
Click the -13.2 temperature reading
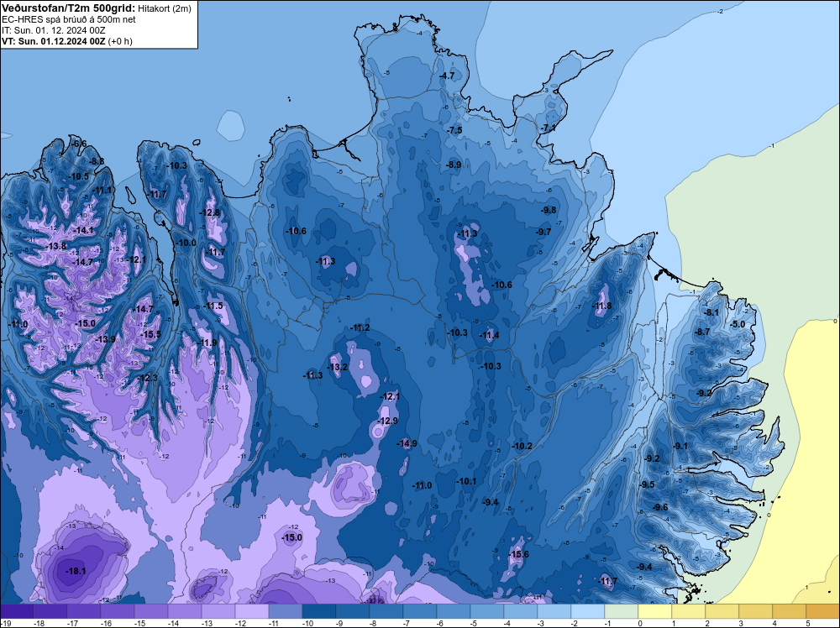[x=338, y=367]
